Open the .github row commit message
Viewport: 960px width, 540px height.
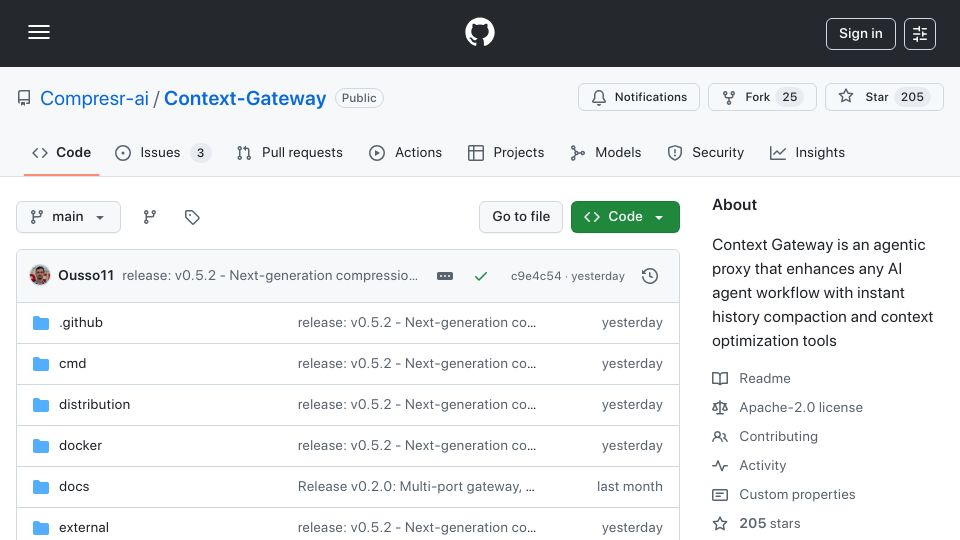(x=417, y=323)
